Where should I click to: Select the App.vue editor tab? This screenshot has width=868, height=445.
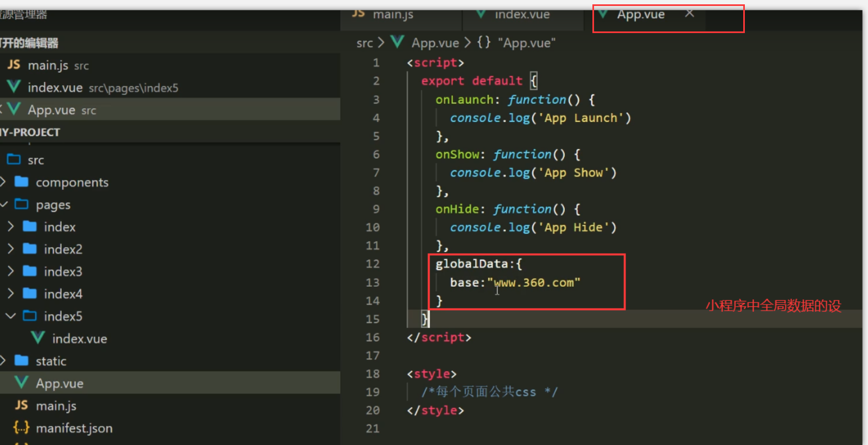tap(641, 15)
